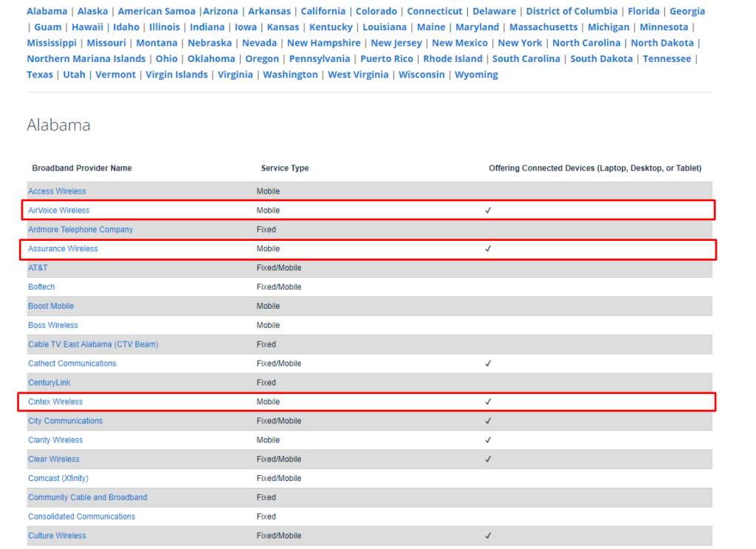Open the New Jersey link

(396, 43)
